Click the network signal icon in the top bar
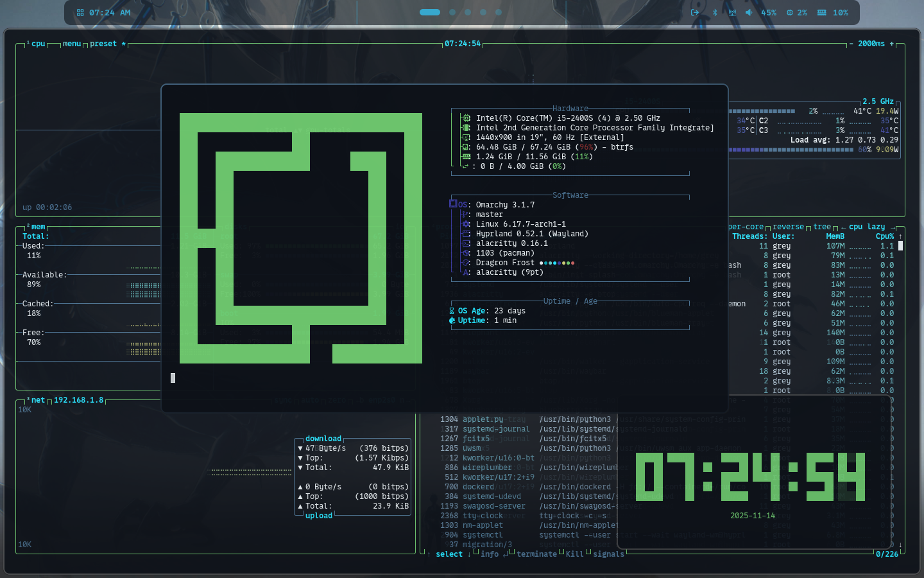Image resolution: width=924 pixels, height=578 pixels. 732,12
